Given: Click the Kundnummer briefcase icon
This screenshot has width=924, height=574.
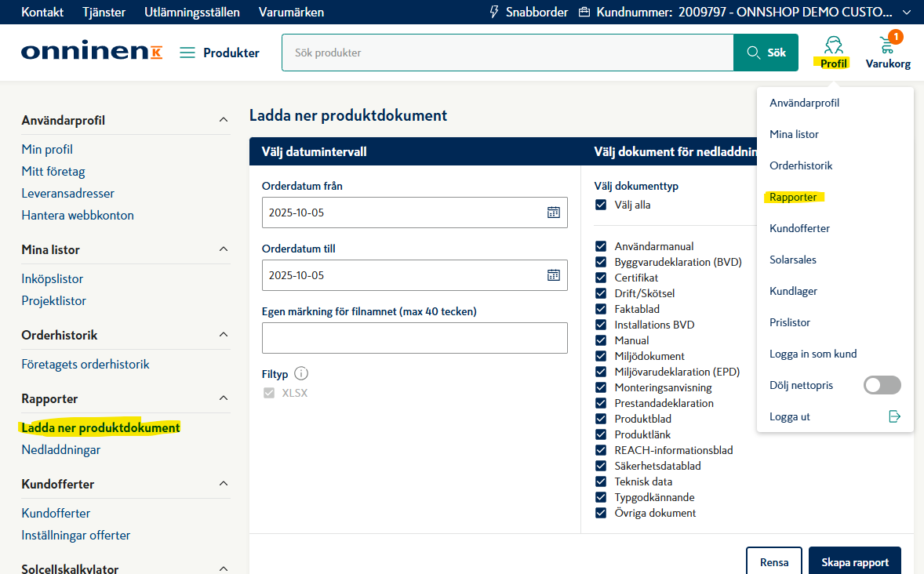Looking at the screenshot, I should [584, 12].
